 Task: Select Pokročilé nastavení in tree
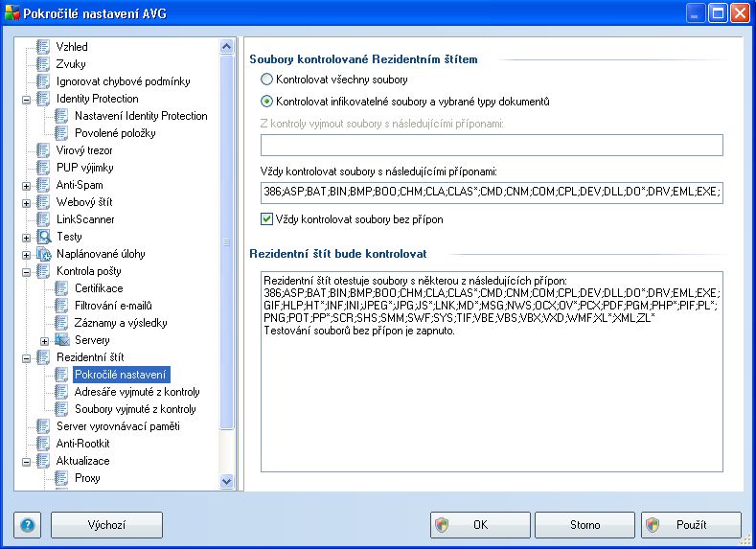tap(121, 375)
